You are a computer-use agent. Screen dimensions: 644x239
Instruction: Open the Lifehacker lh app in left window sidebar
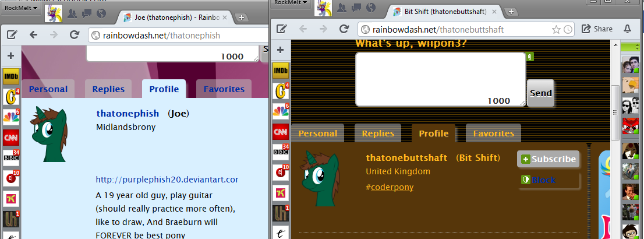click(x=10, y=219)
